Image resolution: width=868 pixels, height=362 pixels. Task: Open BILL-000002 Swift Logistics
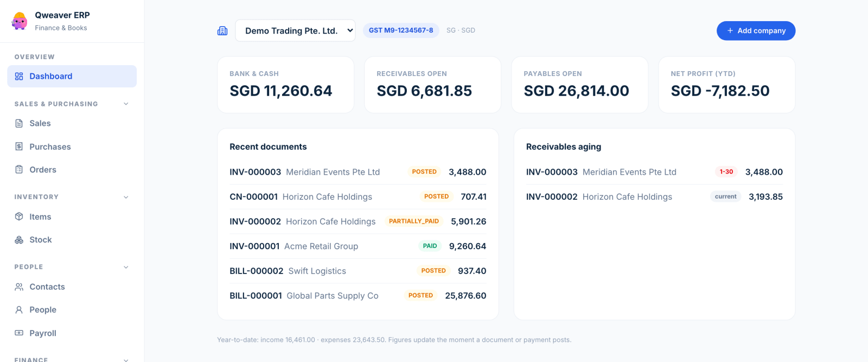[x=358, y=271]
